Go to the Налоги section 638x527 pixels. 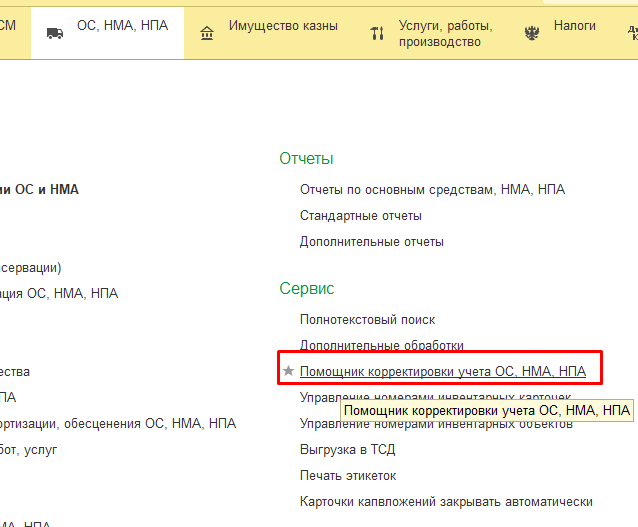575,26
